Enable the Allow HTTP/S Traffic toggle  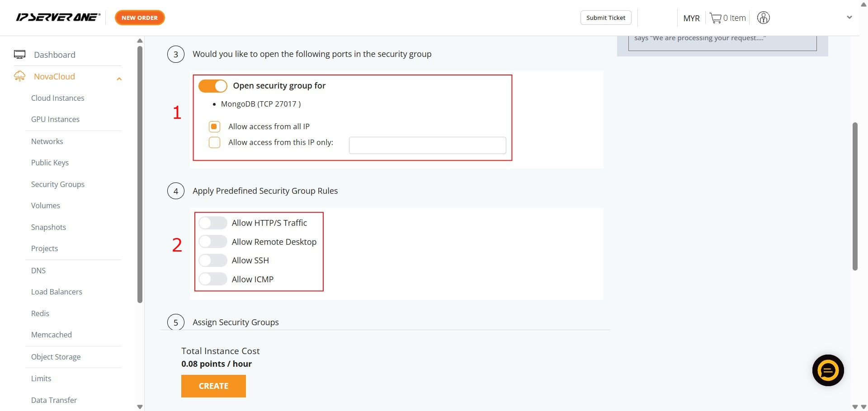coord(212,223)
